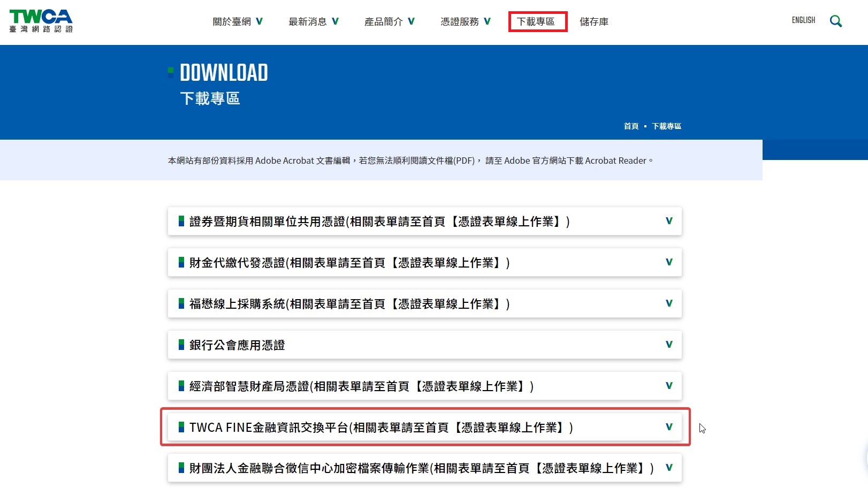Go to 下載專區 in the navigation
Viewport: 868px width, 488px height.
pyautogui.click(x=536, y=22)
